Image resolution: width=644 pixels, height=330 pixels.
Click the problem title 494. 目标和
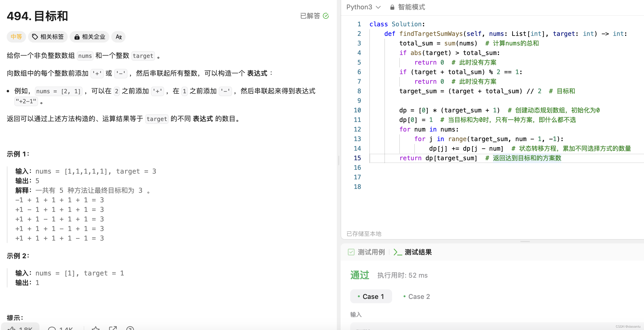click(38, 16)
